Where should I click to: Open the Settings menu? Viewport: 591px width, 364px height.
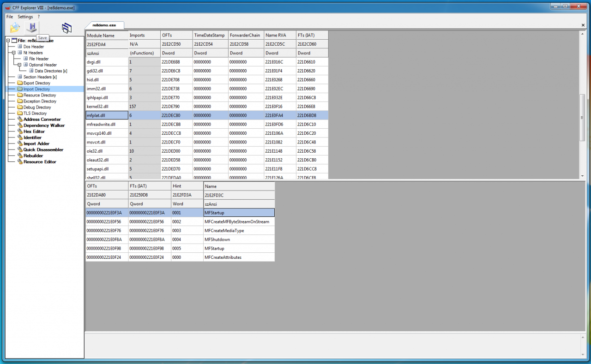(25, 17)
